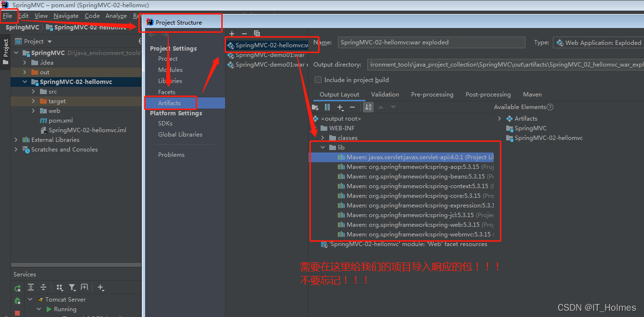The height and width of the screenshot is (317, 644).
Task: Open the Edit menu
Action: [24, 16]
